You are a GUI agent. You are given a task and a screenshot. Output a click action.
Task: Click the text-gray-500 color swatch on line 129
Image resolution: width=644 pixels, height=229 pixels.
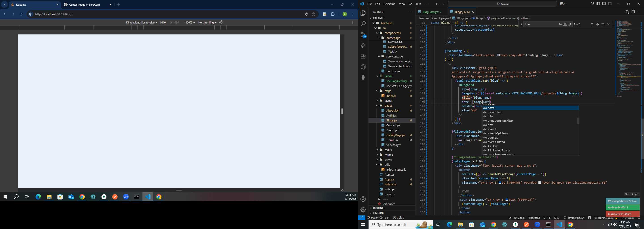click(x=498, y=55)
